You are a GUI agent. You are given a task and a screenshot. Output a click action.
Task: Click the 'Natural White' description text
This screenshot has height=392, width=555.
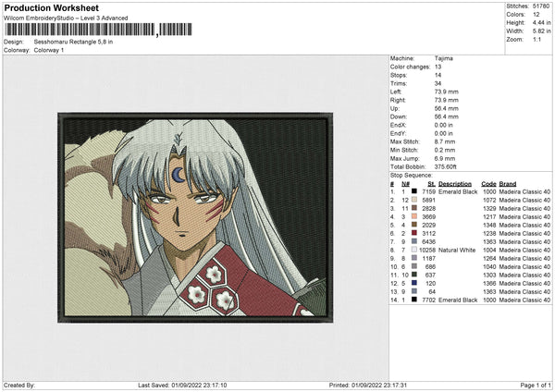457,250
